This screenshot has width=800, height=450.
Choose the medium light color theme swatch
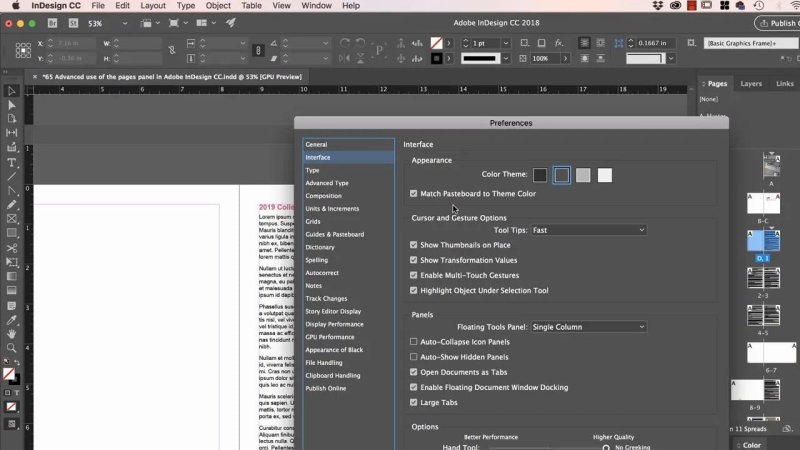tap(583, 175)
